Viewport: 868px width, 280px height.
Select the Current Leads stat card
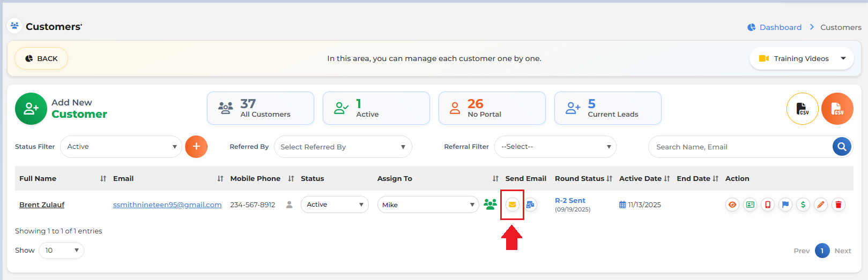[608, 108]
